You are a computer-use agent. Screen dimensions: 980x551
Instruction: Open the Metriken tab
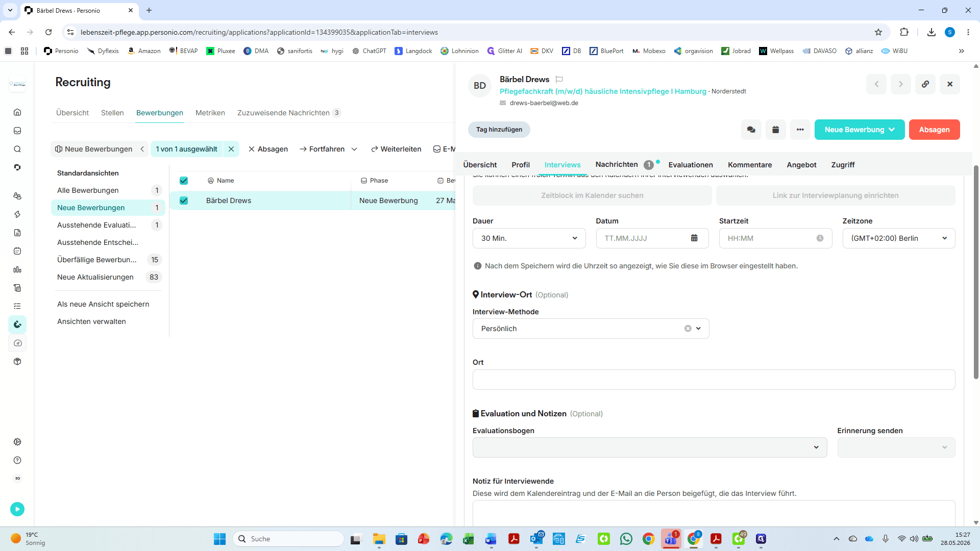[210, 113]
